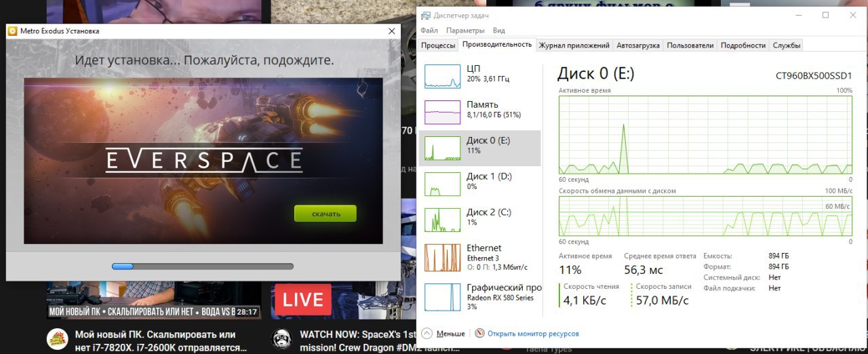Maximize the Task Manager window

tap(825, 15)
